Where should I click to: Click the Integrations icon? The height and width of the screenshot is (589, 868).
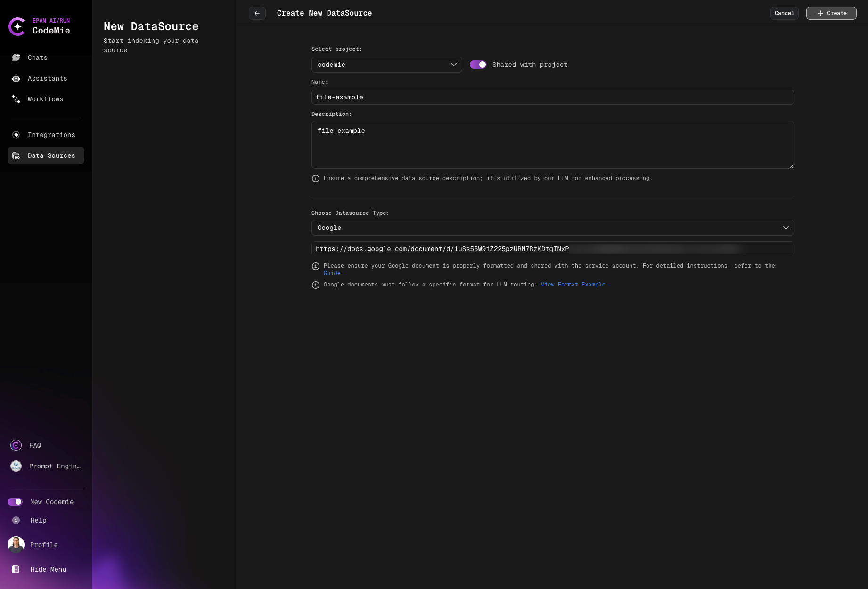16,135
